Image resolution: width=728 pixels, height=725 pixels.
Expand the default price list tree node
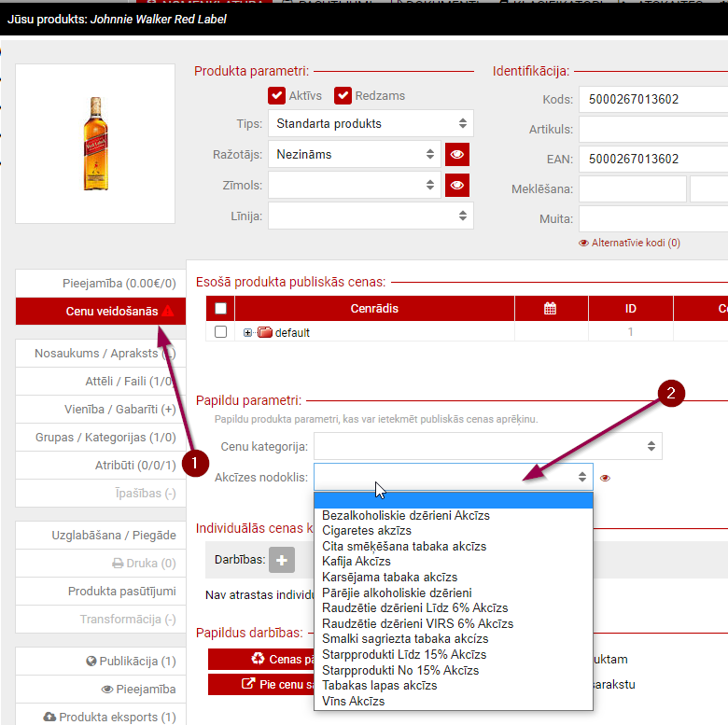248,332
